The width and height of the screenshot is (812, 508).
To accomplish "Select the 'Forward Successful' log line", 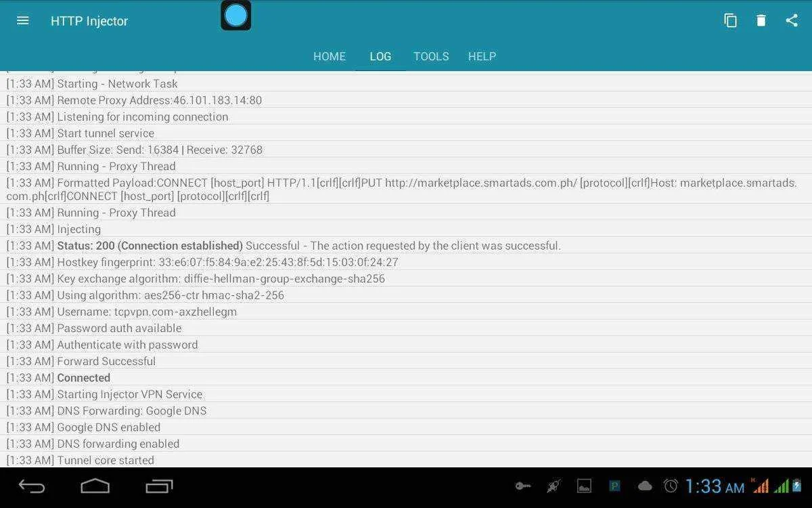I will (x=406, y=361).
